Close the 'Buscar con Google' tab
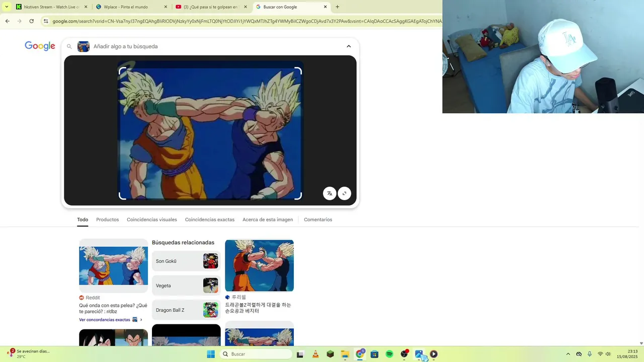The image size is (644, 362). pos(326,7)
